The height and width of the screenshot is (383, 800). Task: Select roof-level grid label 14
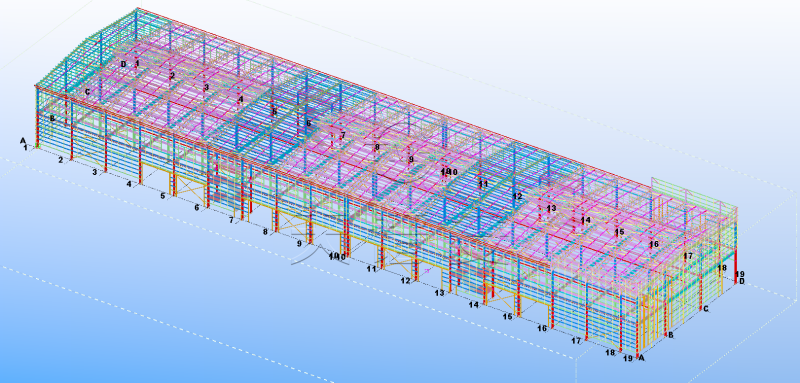click(586, 220)
